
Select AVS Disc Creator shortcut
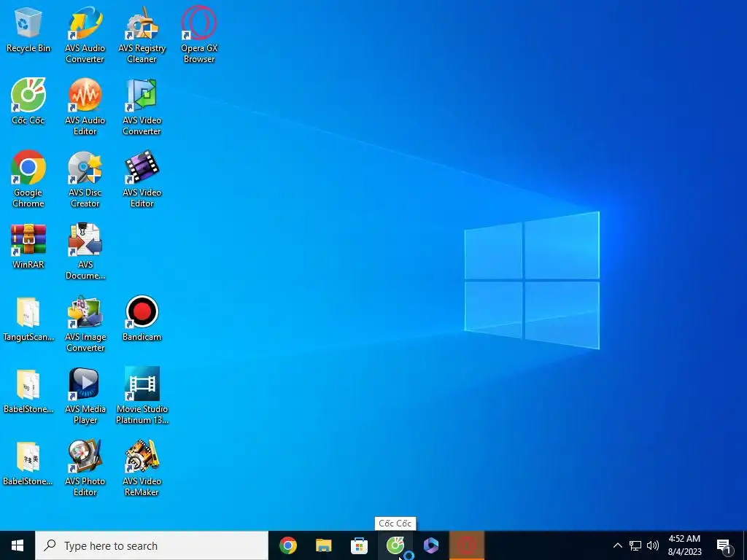pos(85,179)
